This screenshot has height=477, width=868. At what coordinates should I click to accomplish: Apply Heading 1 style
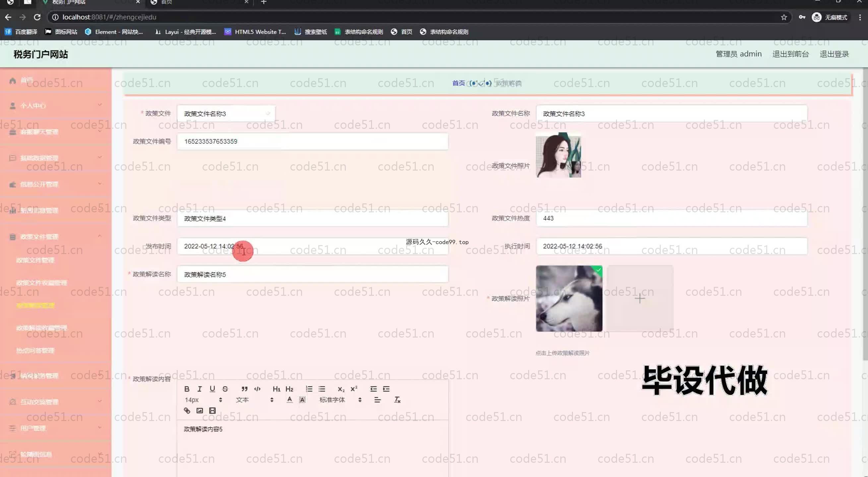tap(277, 389)
